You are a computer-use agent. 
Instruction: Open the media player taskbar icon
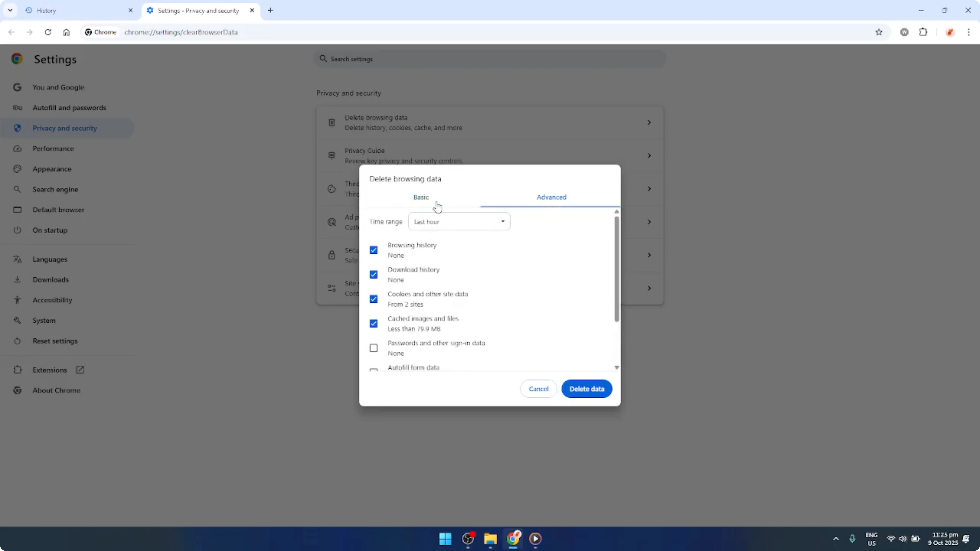(x=535, y=539)
